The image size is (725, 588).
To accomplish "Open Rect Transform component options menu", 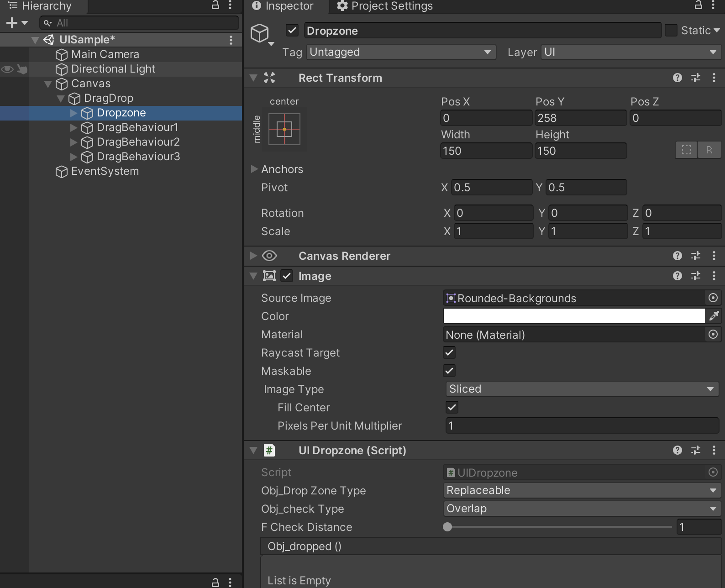I will tap(714, 78).
